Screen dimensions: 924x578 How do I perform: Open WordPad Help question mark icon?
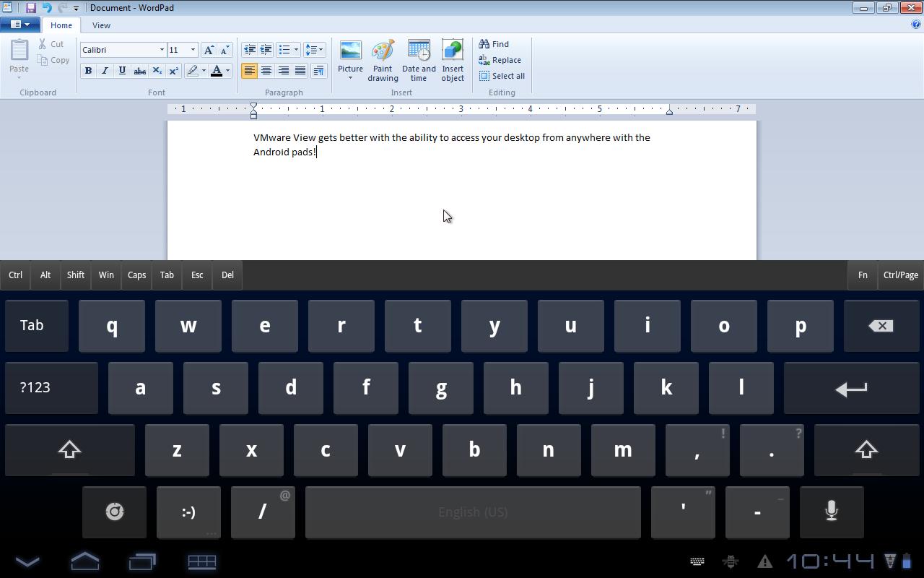coord(916,25)
